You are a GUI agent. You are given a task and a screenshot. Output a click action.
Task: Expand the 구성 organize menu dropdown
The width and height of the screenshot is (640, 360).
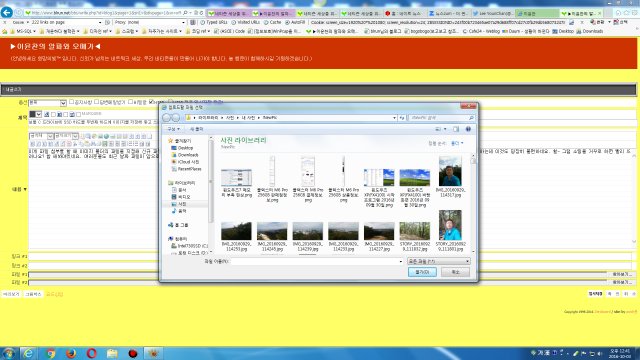coord(173,129)
